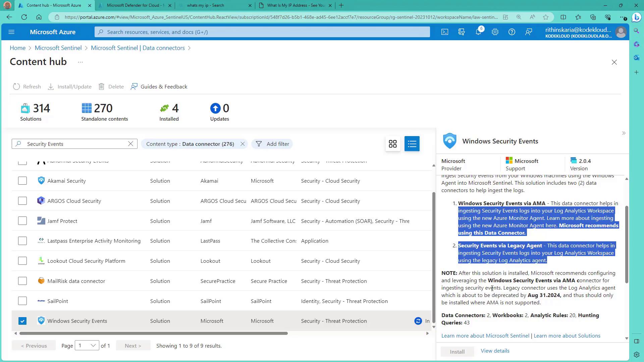The image size is (644, 362).
Task: Collapse the details pane with chevrons
Action: [624, 133]
